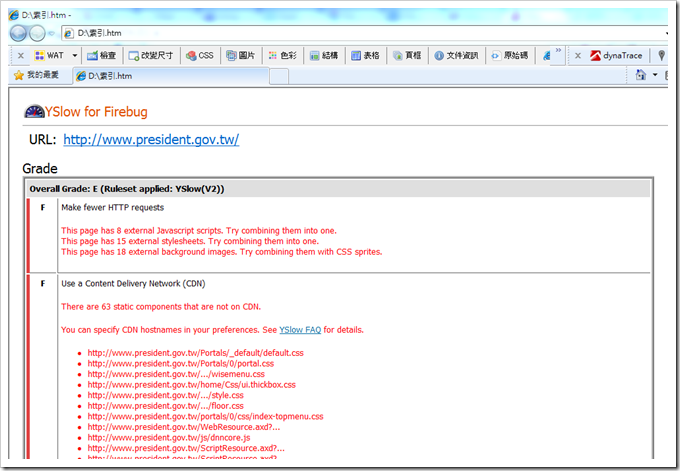This screenshot has width=680, height=471.
Task: Expand the WAT toolbar overflow chevron
Action: point(558,50)
